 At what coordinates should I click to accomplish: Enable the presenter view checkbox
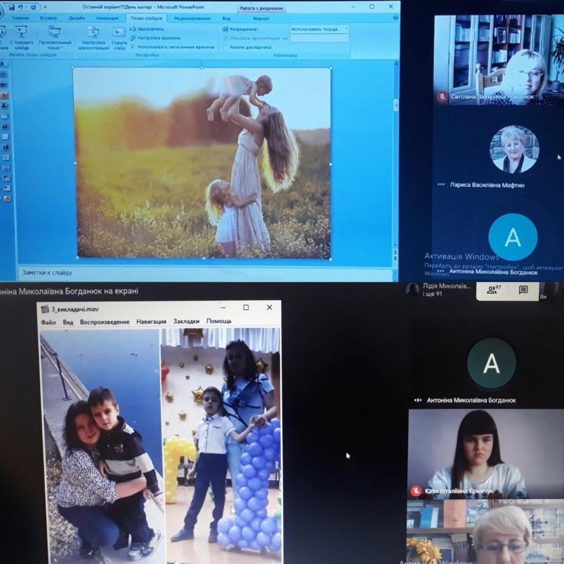[226, 47]
